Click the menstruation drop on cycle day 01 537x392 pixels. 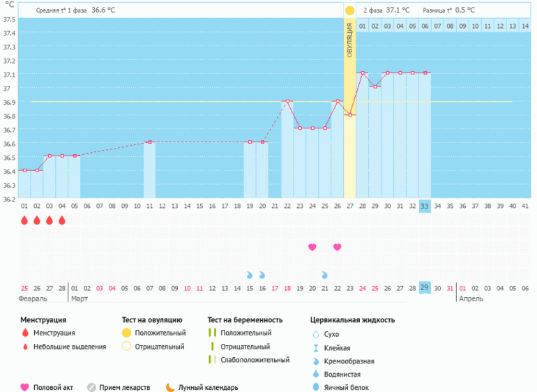pos(24,220)
